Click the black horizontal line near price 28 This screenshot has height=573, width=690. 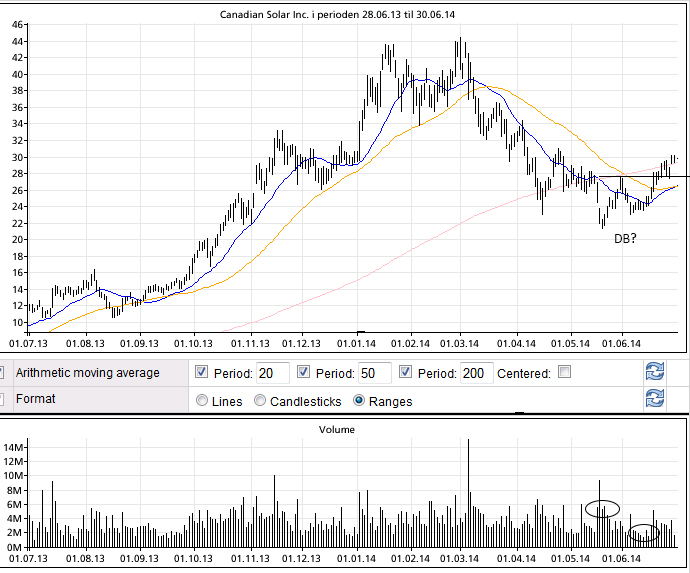(640, 176)
